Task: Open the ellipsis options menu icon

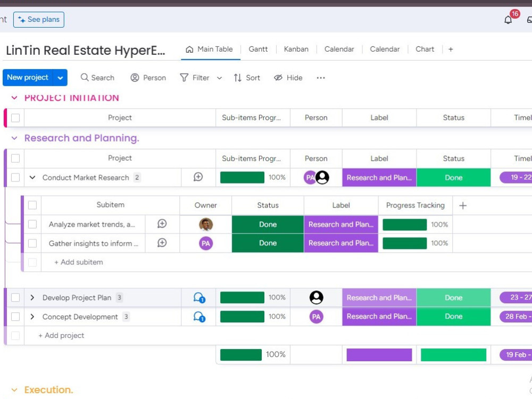Action: click(x=320, y=78)
